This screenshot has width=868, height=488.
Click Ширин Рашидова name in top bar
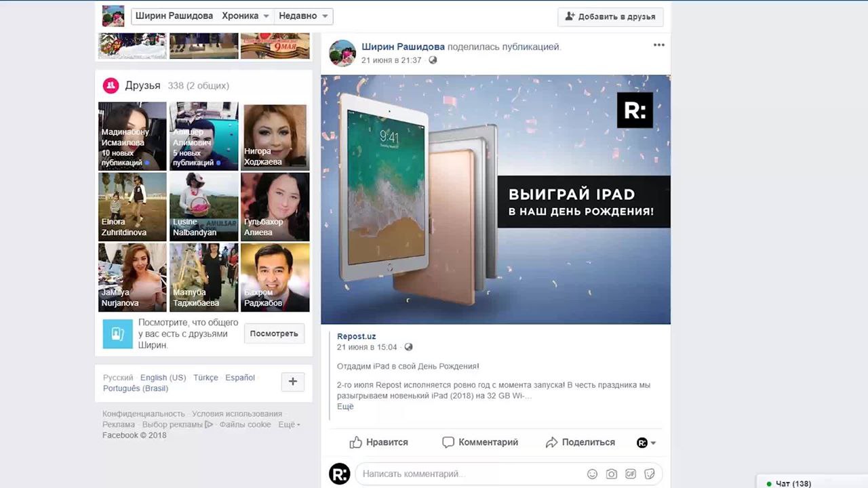(174, 16)
